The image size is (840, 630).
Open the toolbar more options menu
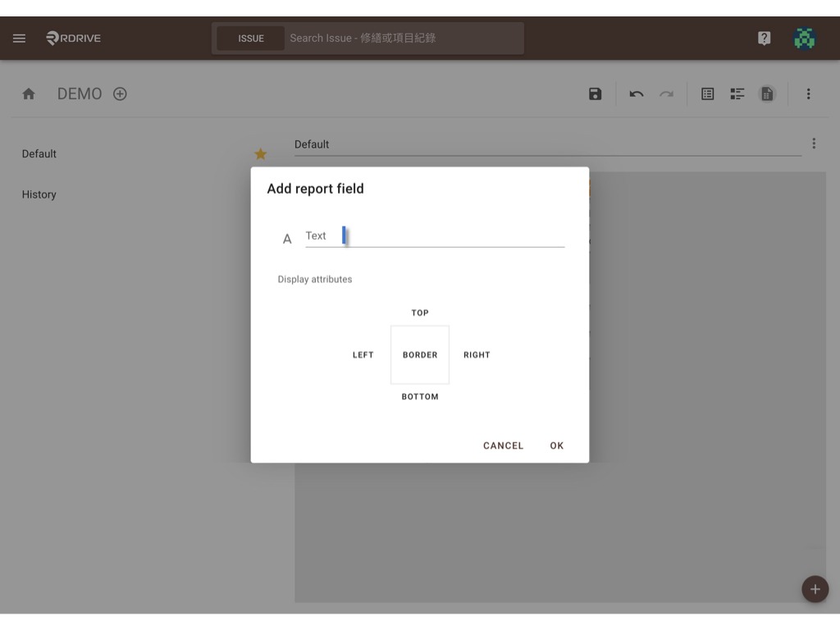pos(808,94)
